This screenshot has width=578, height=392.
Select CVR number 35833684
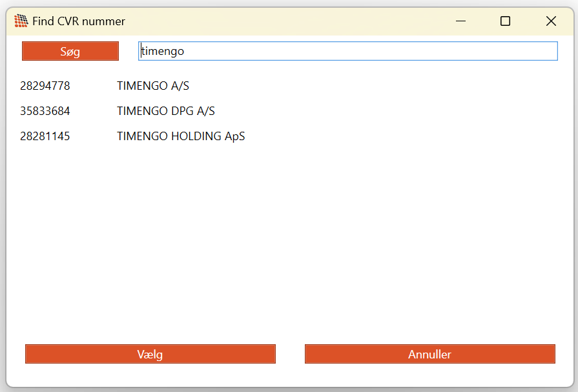45,111
